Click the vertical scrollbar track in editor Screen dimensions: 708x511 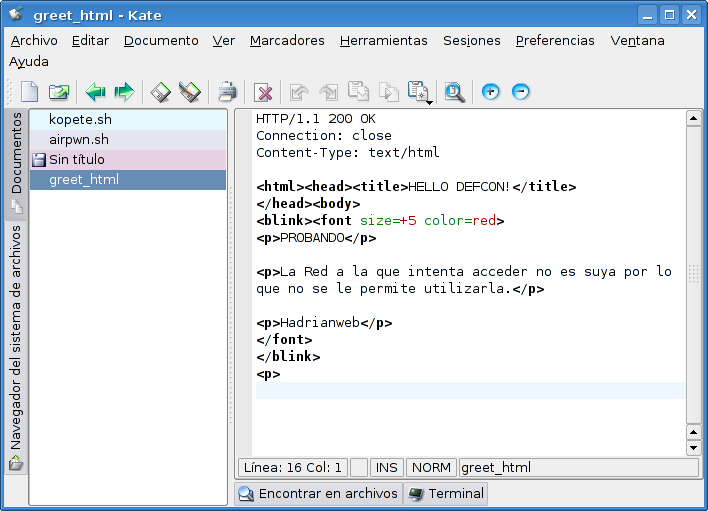pyautogui.click(x=693, y=275)
